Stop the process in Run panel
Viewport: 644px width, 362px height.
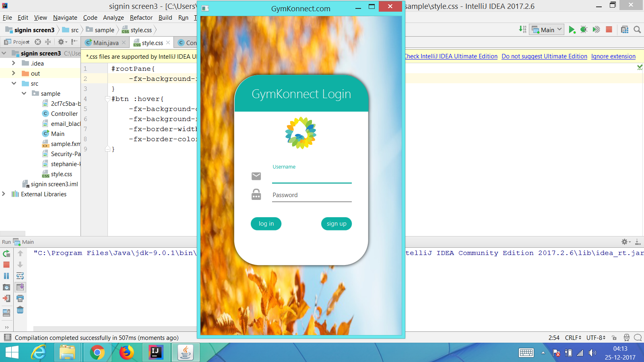click(6, 265)
